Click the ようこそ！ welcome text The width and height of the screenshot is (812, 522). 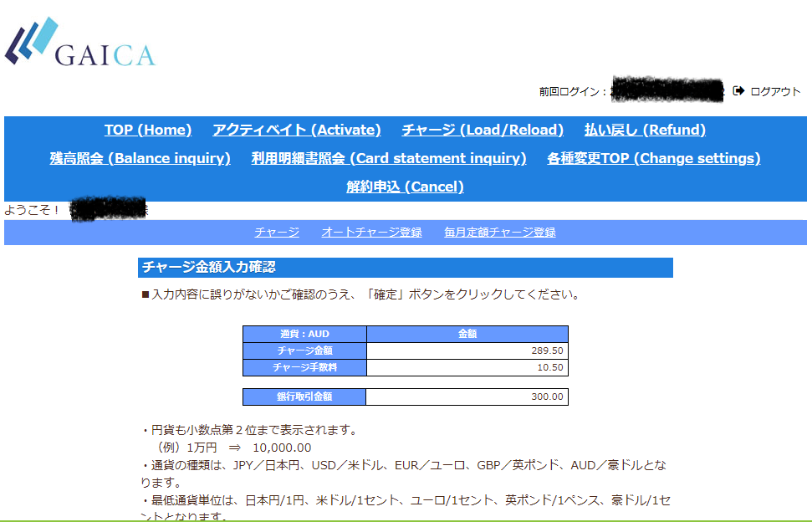click(32, 210)
